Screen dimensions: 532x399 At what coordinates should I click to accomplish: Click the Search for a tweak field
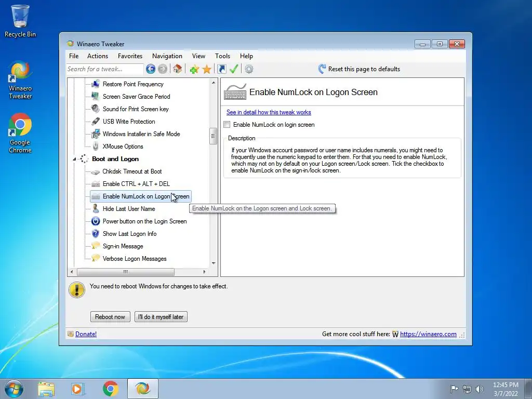(105, 69)
